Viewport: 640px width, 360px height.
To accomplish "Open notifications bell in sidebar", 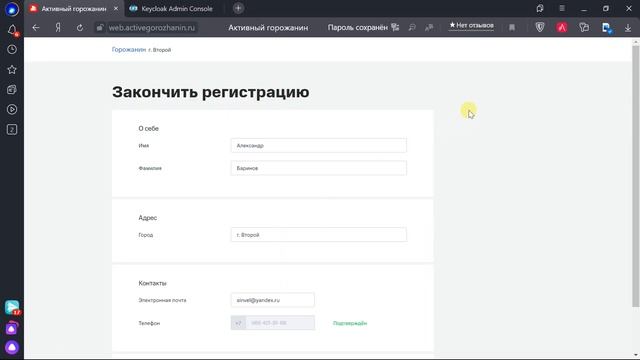I will pyautogui.click(x=12, y=30).
